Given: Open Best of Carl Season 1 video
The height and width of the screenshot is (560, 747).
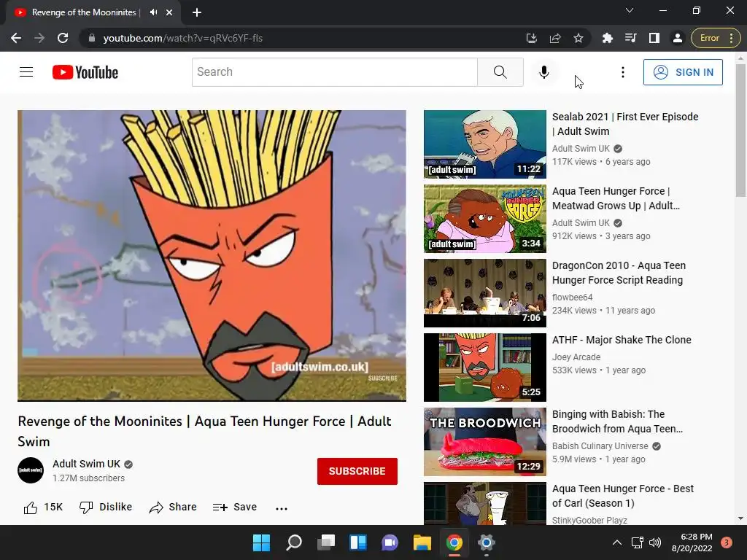Looking at the screenshot, I should click(623, 496).
